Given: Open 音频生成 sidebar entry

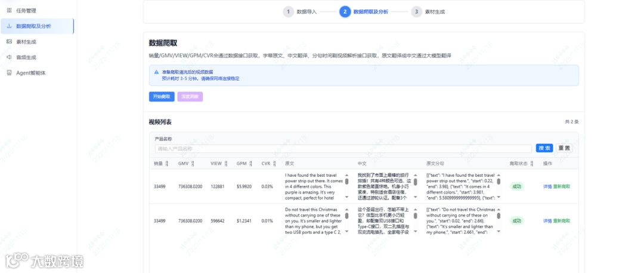Looking at the screenshot, I should [x=26, y=57].
